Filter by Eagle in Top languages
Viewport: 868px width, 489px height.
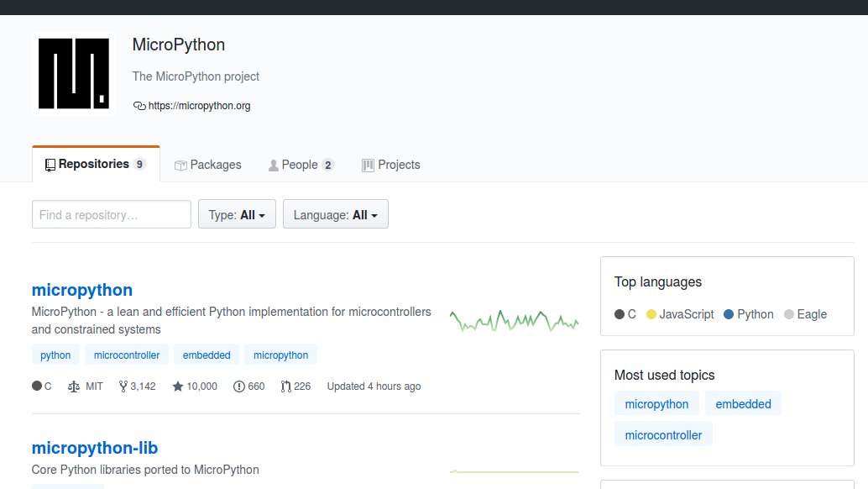805,314
